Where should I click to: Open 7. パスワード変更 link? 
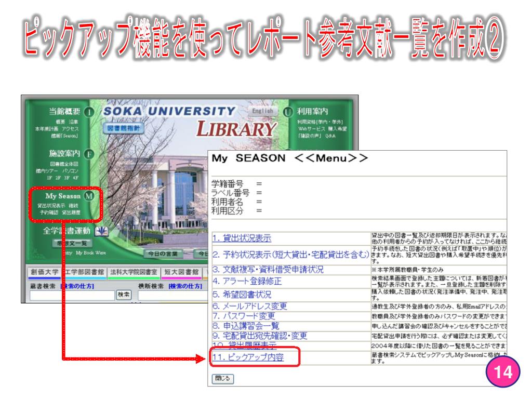(x=244, y=316)
